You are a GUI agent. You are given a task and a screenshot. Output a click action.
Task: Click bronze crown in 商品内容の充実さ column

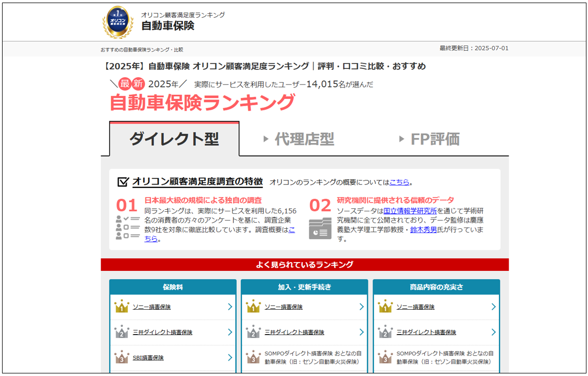(385, 357)
